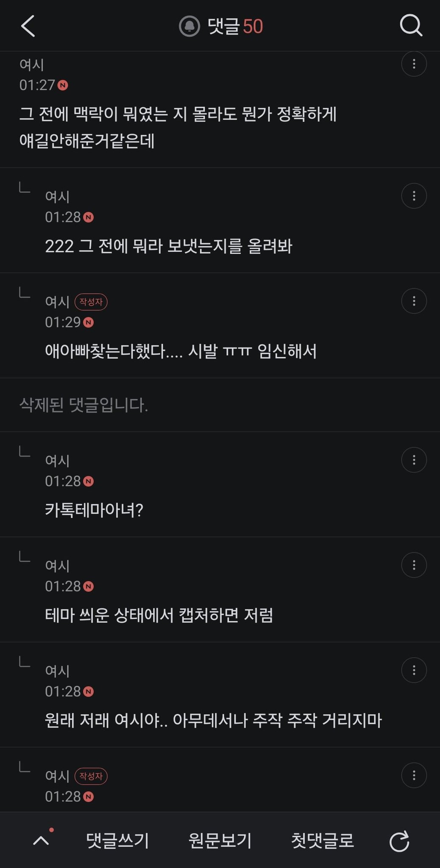Screen dimensions: 440x868
Task: Select the 댓글 50 header title
Action: [235, 26]
